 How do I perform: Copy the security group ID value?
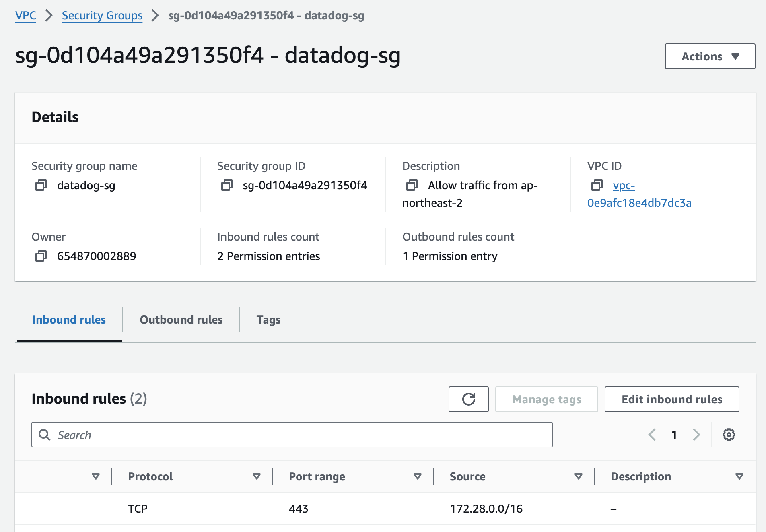[227, 185]
